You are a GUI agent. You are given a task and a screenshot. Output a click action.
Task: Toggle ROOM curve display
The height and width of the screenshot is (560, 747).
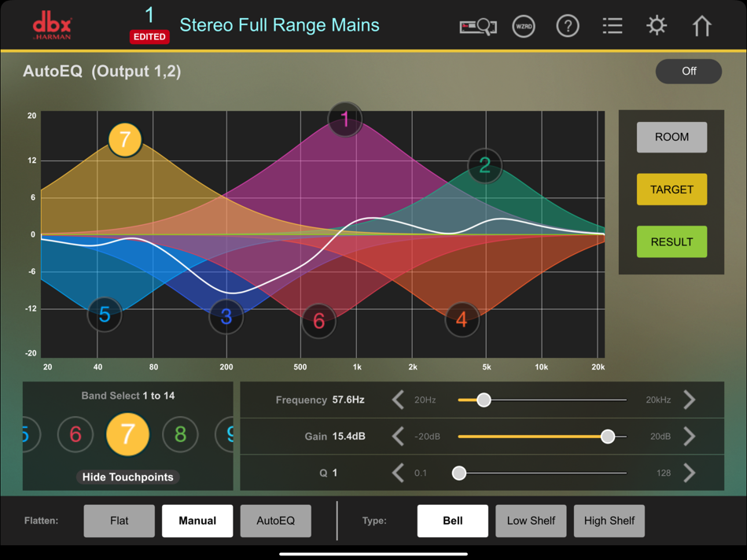[x=672, y=138]
